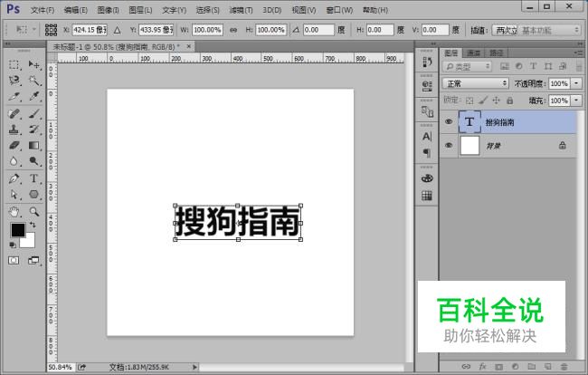Select the Eraser tool
The width and height of the screenshot is (588, 375).
click(14, 145)
